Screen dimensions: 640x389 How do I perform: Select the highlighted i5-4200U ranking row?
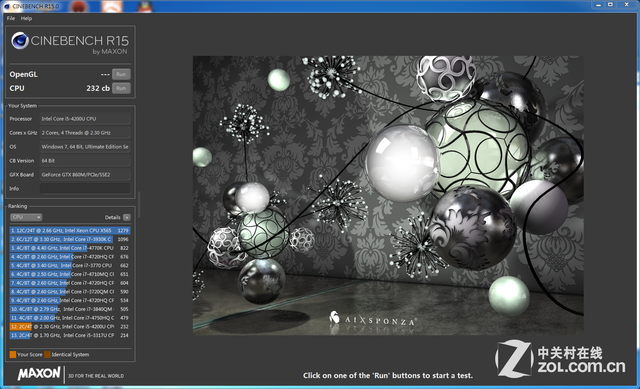(70, 327)
